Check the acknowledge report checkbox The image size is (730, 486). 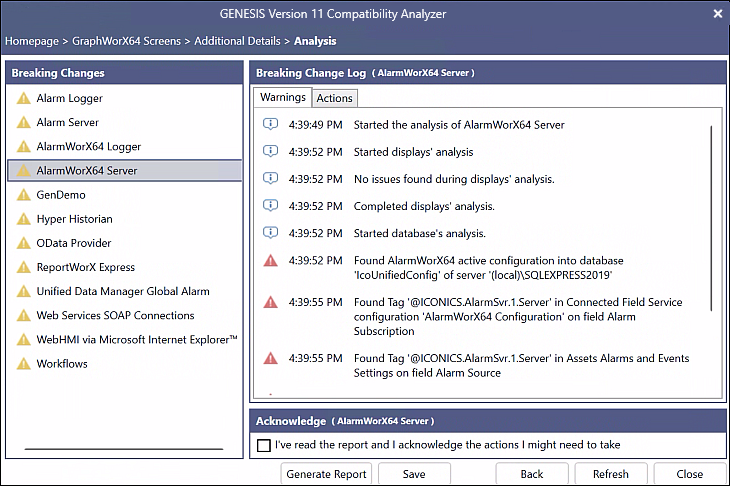[264, 446]
